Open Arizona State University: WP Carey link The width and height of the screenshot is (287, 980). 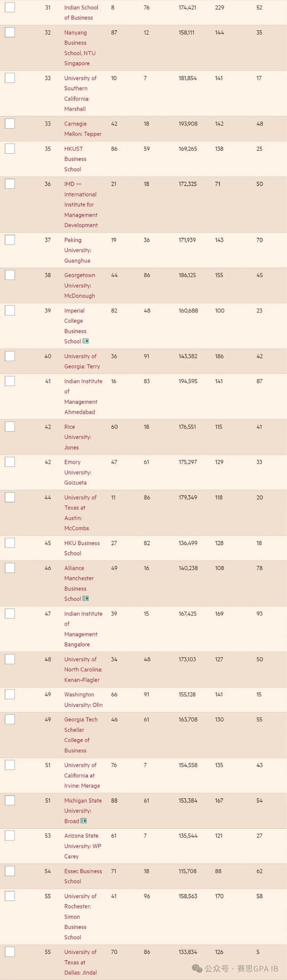[x=82, y=846]
